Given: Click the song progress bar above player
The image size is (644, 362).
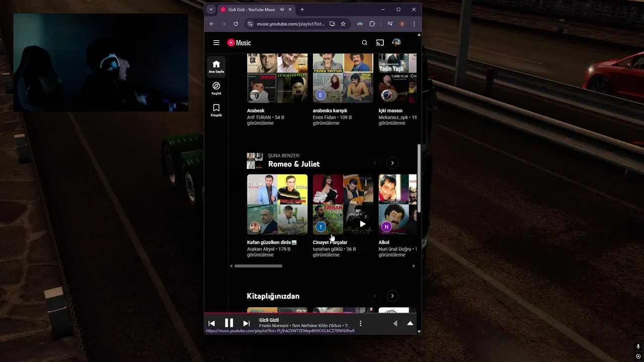Looking at the screenshot, I should tap(310, 313).
